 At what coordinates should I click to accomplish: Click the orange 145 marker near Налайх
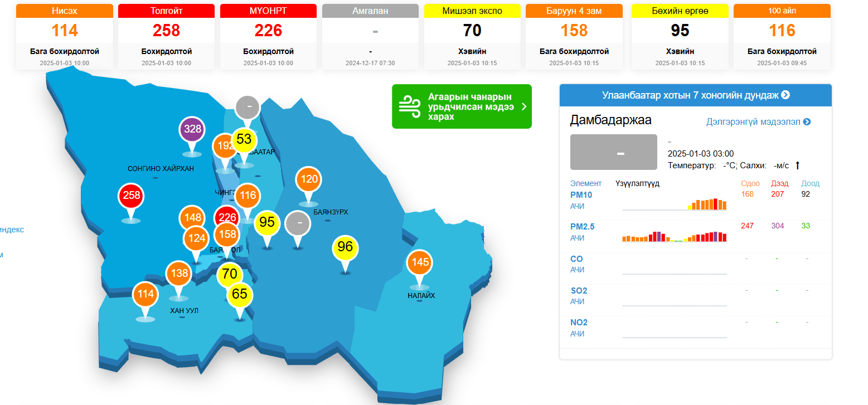(420, 262)
